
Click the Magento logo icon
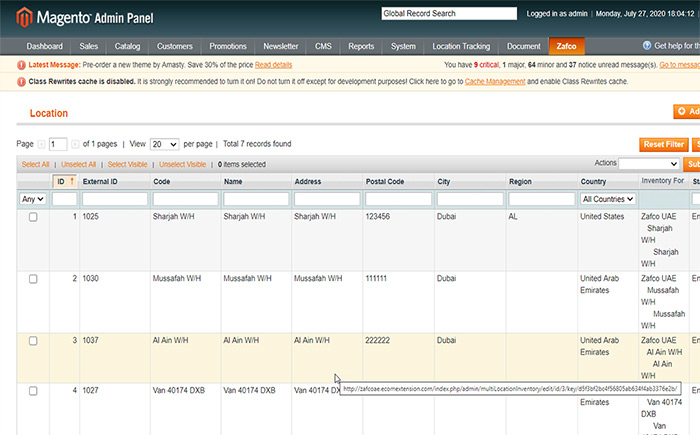click(24, 17)
